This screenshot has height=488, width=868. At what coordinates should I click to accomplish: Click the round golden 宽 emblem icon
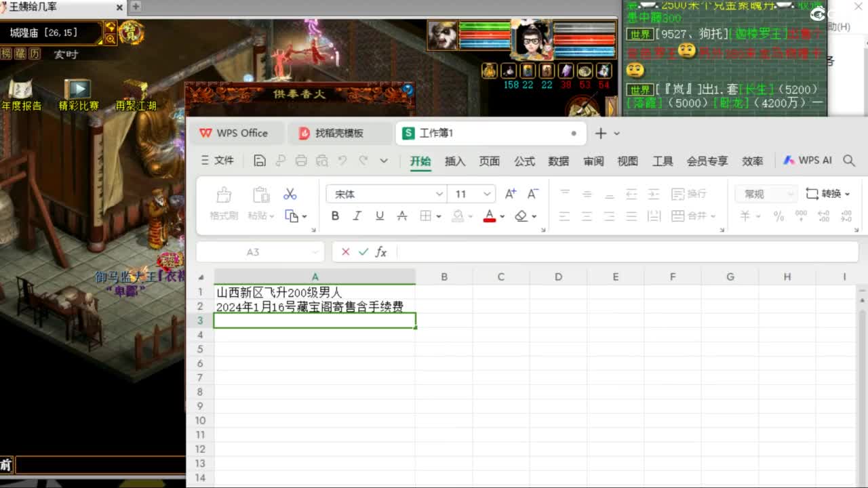click(x=132, y=32)
